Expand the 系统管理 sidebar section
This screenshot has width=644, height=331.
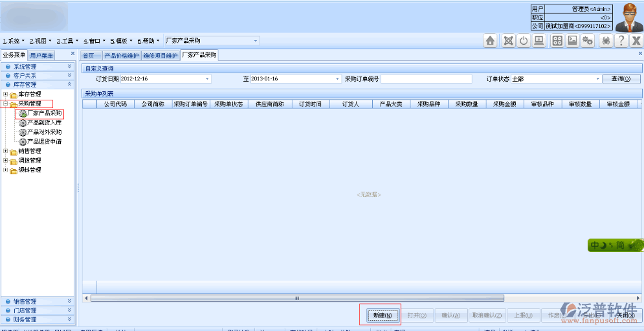(x=70, y=66)
